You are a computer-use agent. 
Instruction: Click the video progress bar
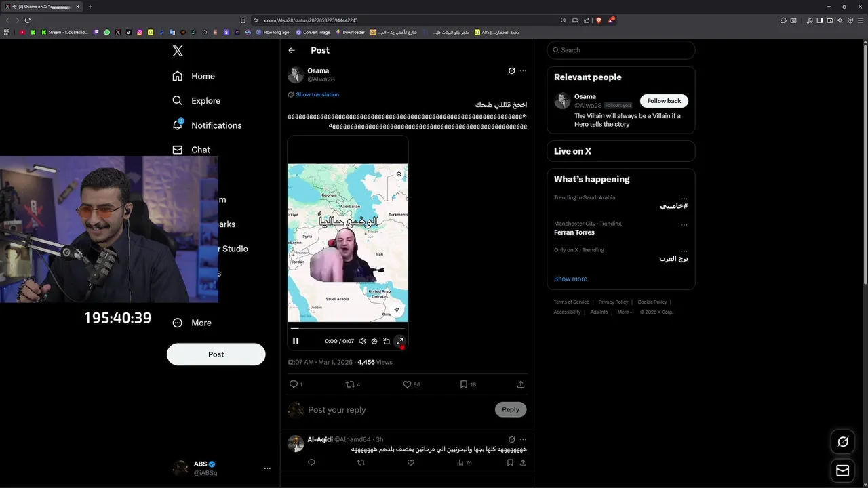348,329
